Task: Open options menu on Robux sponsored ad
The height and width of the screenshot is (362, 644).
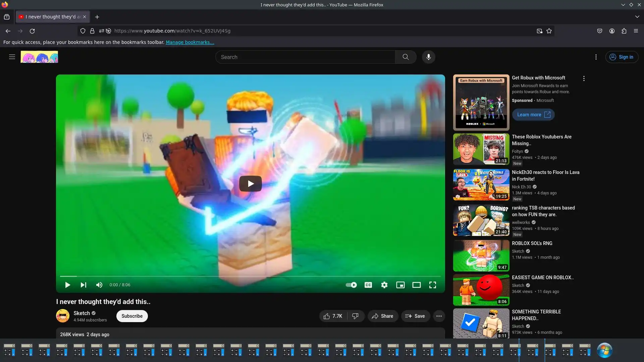Action: pos(584,78)
